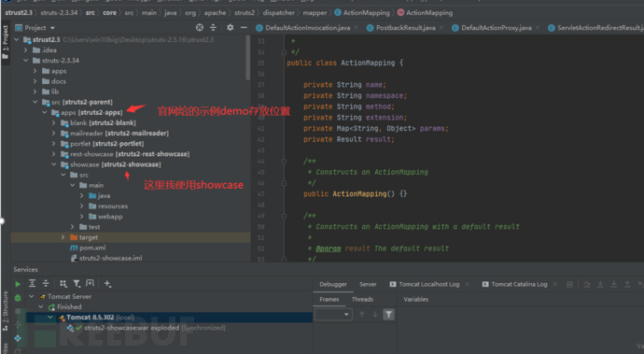
Task: Select rest-showcase [struts2-rest-showcase] module
Action: tap(125, 154)
